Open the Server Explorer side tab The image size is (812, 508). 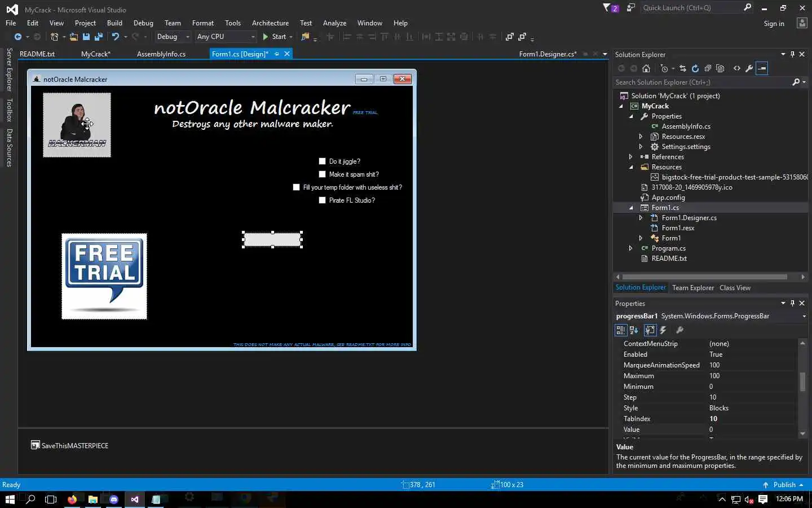click(9, 70)
